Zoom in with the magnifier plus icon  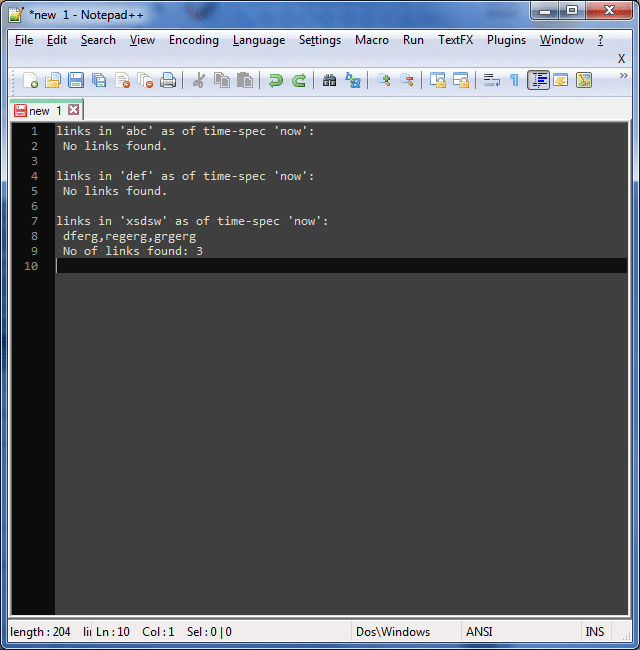(384, 80)
